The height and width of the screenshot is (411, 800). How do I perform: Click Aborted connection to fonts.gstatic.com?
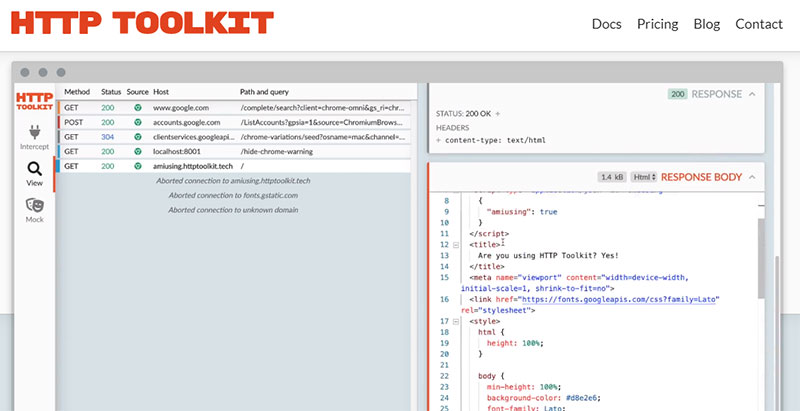click(x=233, y=195)
